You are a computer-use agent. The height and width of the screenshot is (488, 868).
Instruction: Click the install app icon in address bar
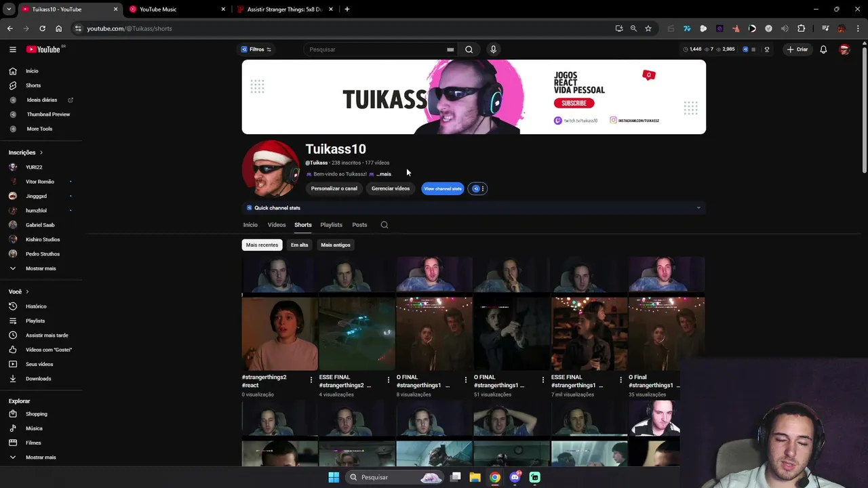click(x=618, y=28)
